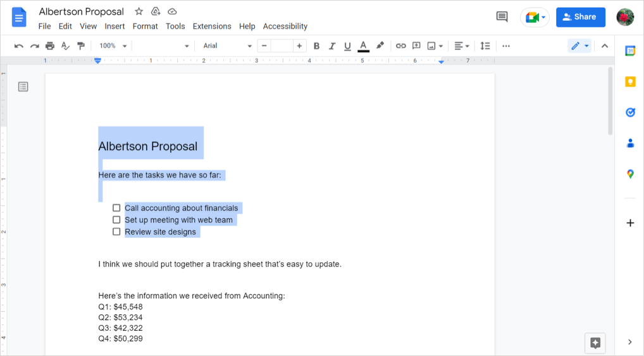Open the Extensions menu
Viewport: 644px width, 356px height.
click(212, 26)
